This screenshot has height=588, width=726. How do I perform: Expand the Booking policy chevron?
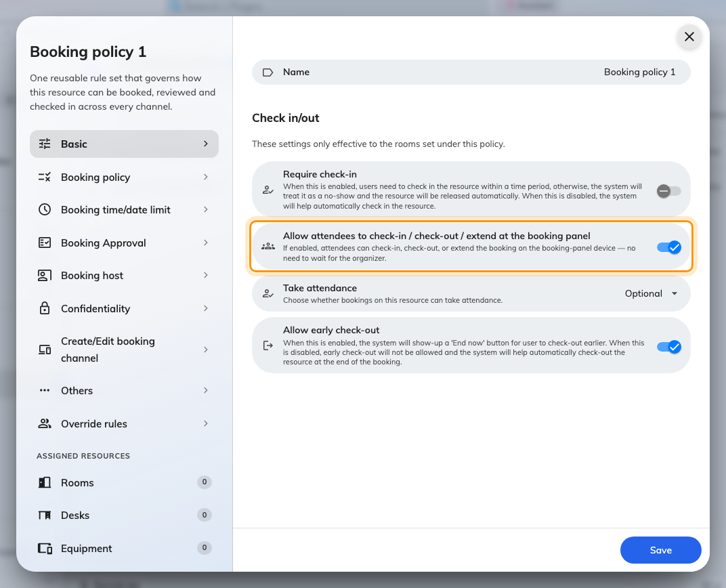click(206, 177)
